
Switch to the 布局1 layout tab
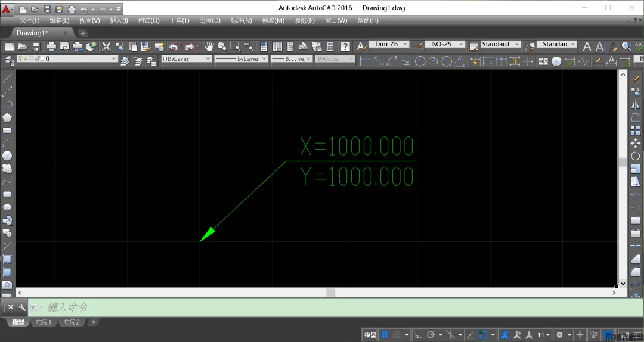(44, 322)
